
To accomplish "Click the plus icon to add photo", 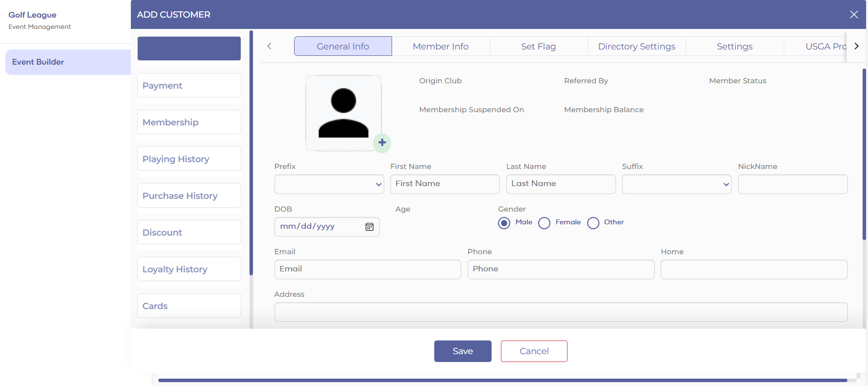I will 382,143.
